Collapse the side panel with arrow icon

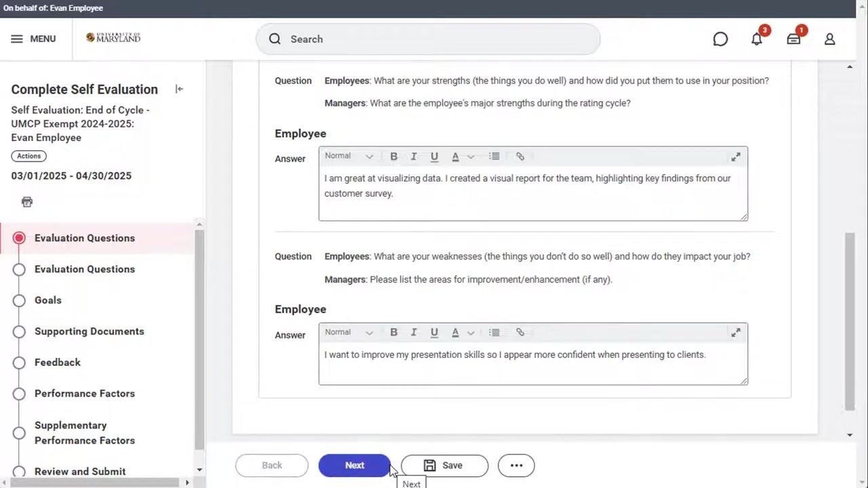[x=179, y=89]
